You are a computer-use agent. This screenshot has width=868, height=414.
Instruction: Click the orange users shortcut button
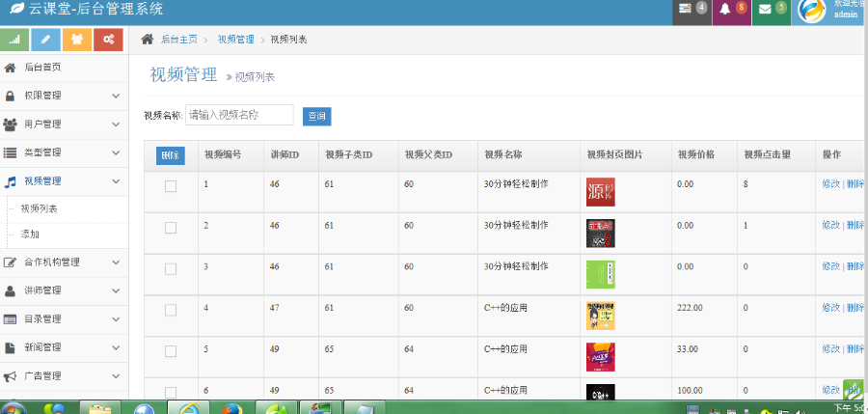point(77,39)
